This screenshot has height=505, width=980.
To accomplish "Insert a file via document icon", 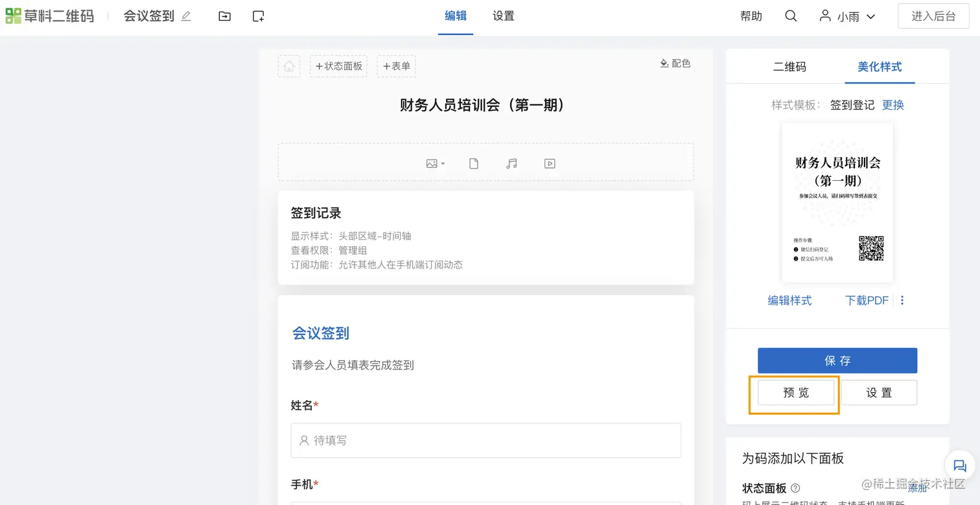I will click(x=474, y=163).
